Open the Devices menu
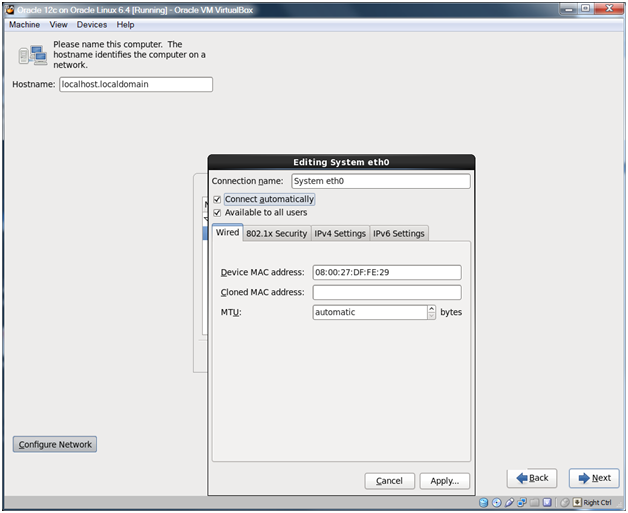This screenshot has height=513, width=628. pos(92,24)
